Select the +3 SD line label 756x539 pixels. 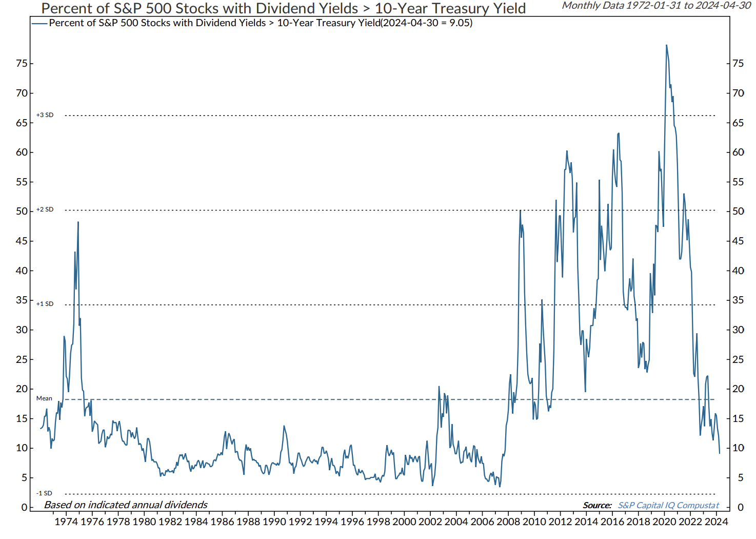pos(45,115)
